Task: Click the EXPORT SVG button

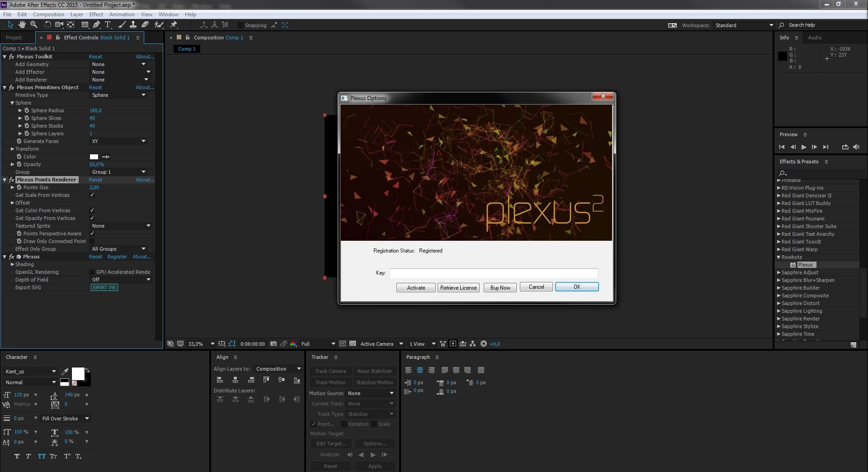Action: (104, 287)
